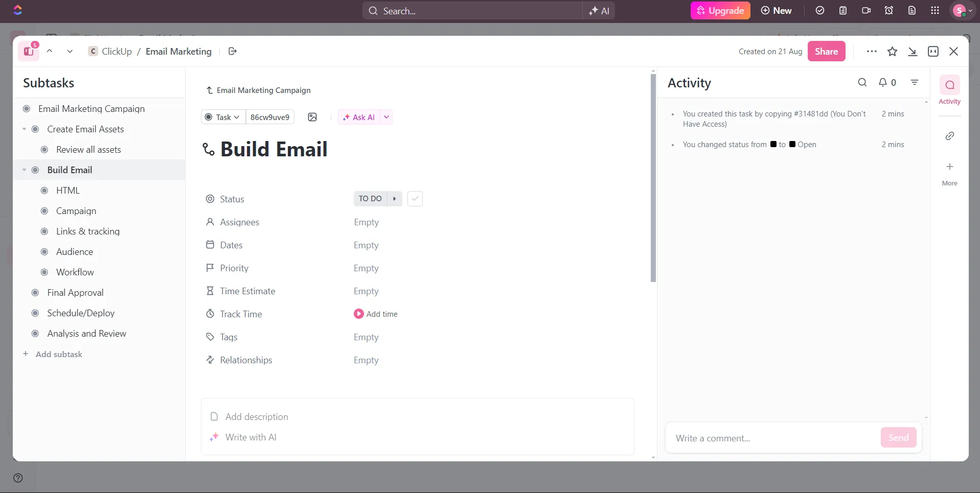980x493 pixels.
Task: Set Dates from its Empty field
Action: pos(366,245)
